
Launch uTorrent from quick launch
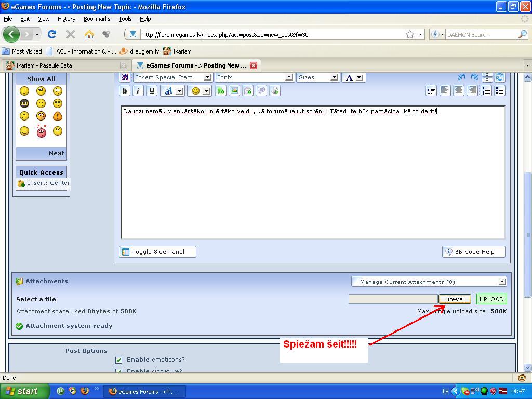60,391
